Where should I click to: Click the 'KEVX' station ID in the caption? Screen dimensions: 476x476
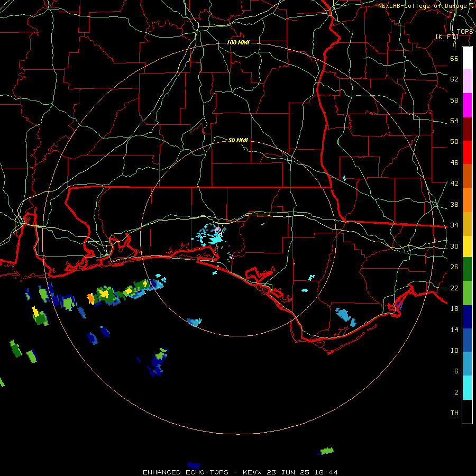click(x=252, y=472)
